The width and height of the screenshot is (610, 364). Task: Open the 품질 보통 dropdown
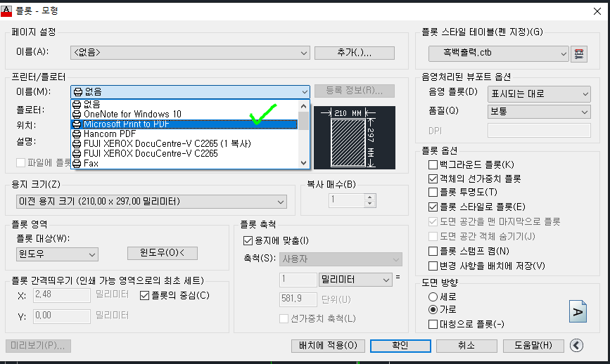[539, 112]
